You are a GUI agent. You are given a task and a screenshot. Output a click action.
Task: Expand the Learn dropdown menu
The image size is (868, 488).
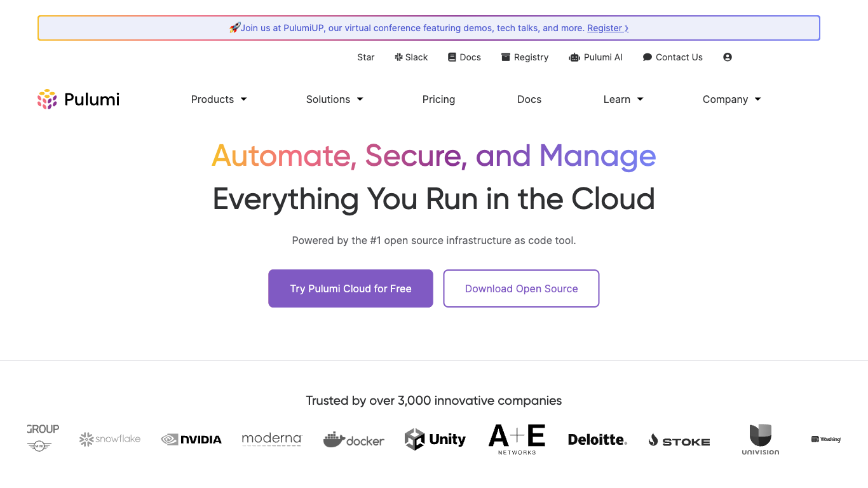623,99
